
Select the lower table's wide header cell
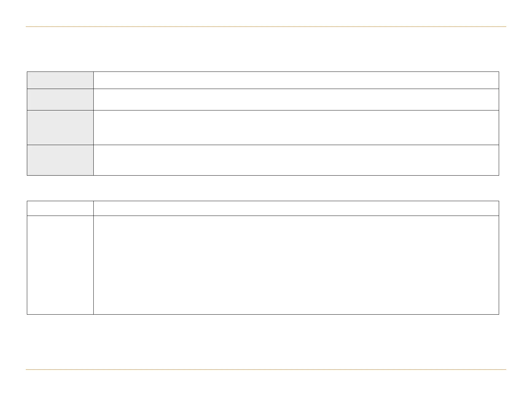(296, 208)
